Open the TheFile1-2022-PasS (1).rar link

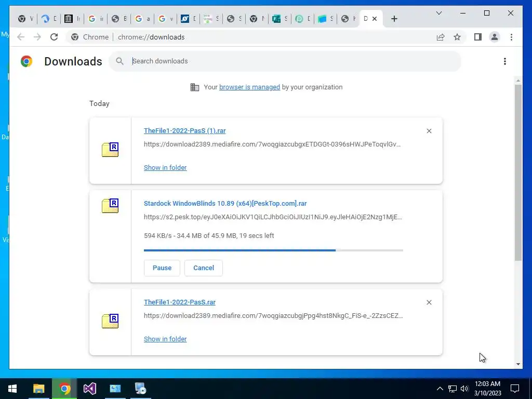tap(184, 130)
